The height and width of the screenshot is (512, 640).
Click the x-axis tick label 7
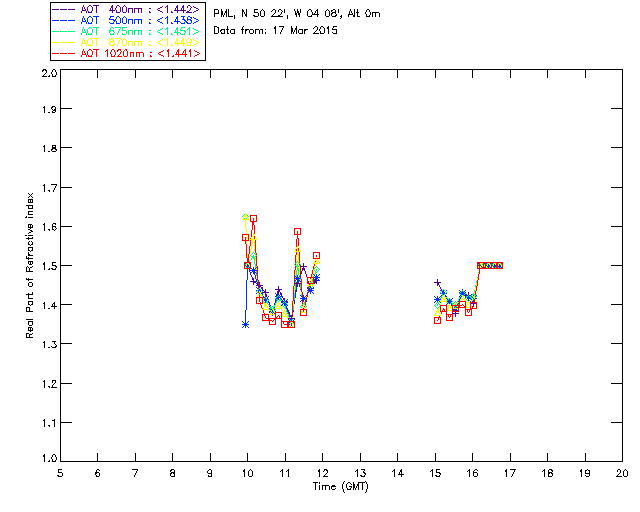[x=135, y=473]
